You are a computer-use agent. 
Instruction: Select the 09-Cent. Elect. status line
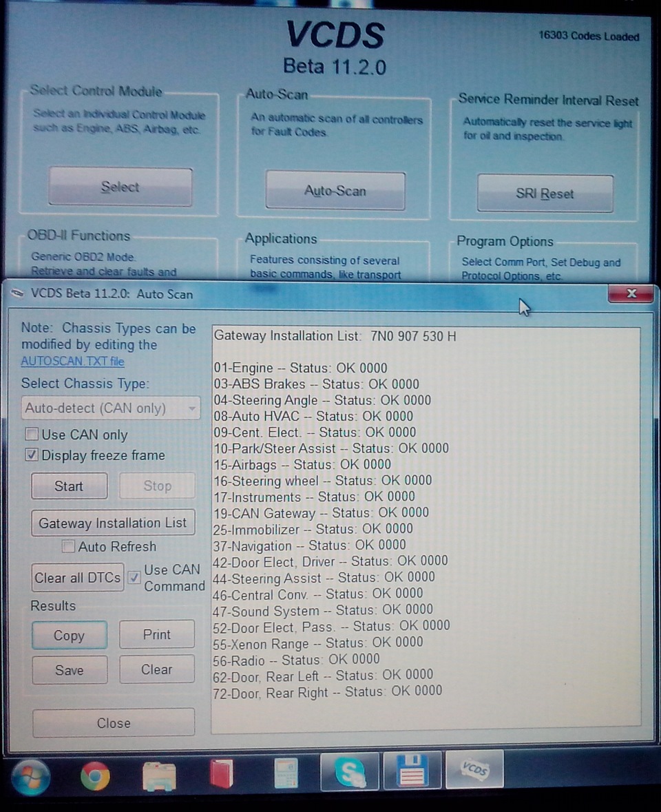[x=315, y=432]
